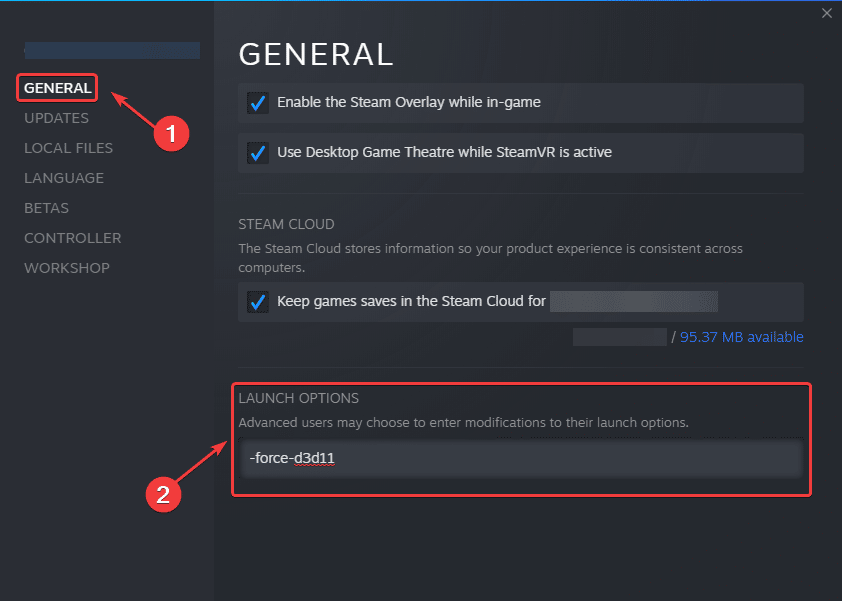Click the blurred game title above the sidebar

pos(112,49)
